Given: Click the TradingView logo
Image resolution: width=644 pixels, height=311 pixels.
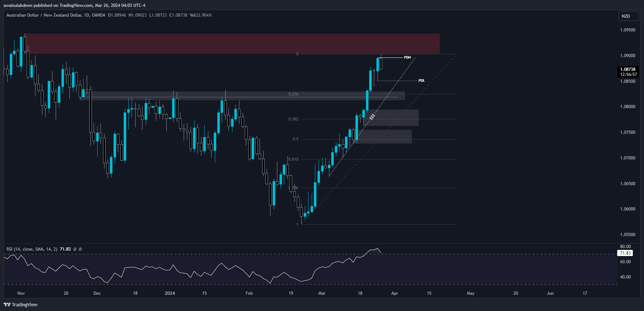Looking at the screenshot, I should coord(21,304).
